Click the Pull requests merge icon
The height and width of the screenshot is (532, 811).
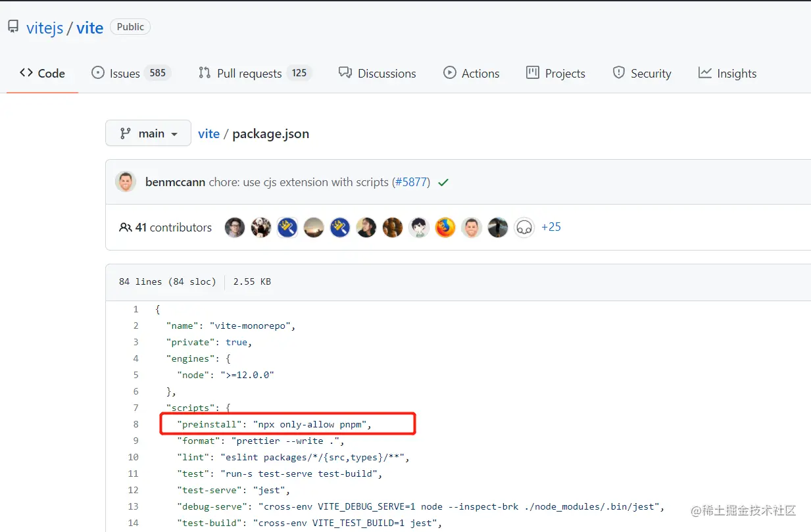click(204, 72)
